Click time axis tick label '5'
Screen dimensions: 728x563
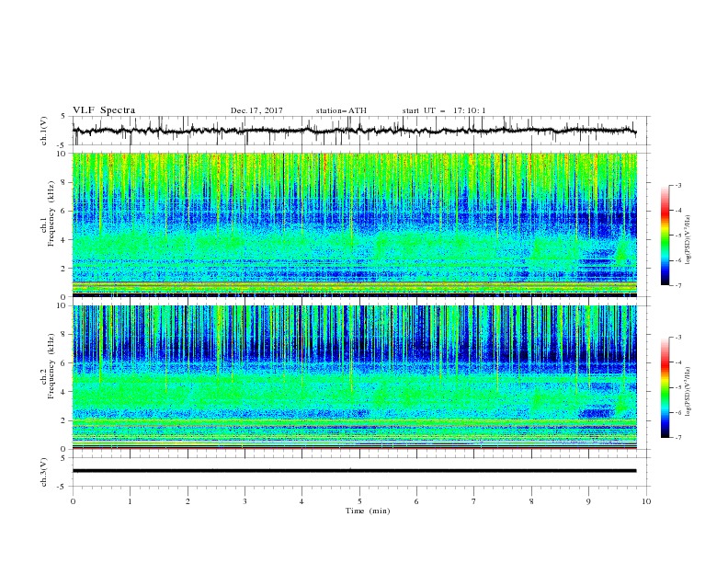[x=359, y=501]
